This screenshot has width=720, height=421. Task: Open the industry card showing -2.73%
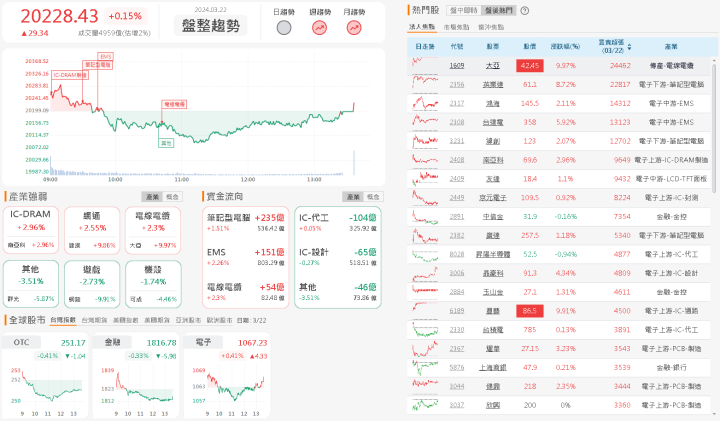[92, 284]
